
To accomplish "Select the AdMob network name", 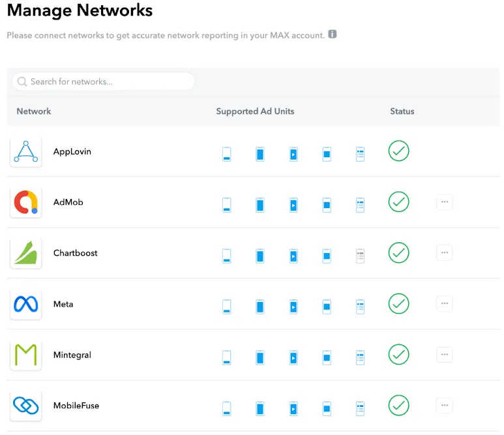I will tap(68, 202).
